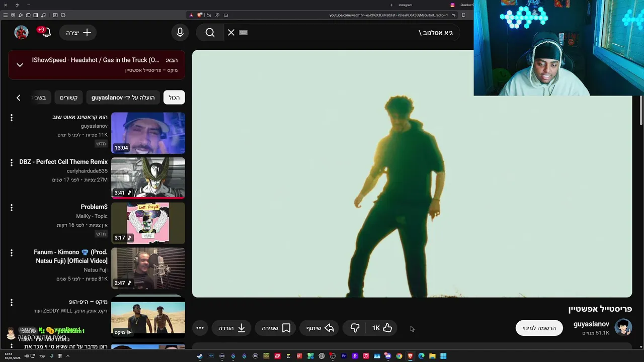This screenshot has height=362, width=644.
Task: Open Steam from the taskbar
Action: tap(200, 356)
